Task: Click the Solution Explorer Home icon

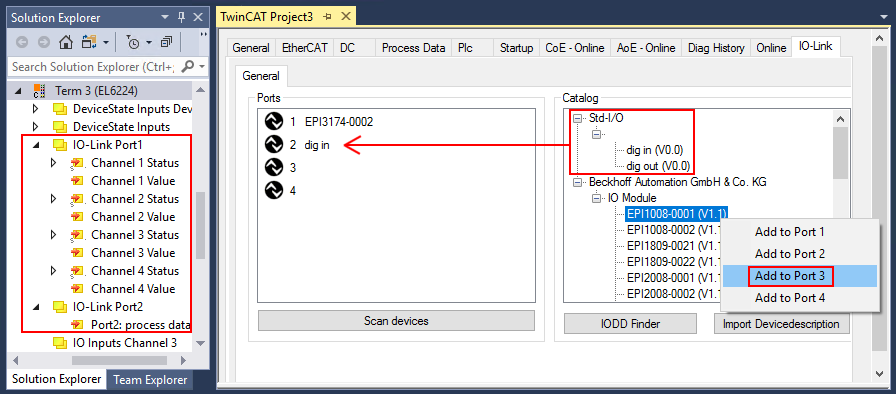Action: pyautogui.click(x=66, y=42)
